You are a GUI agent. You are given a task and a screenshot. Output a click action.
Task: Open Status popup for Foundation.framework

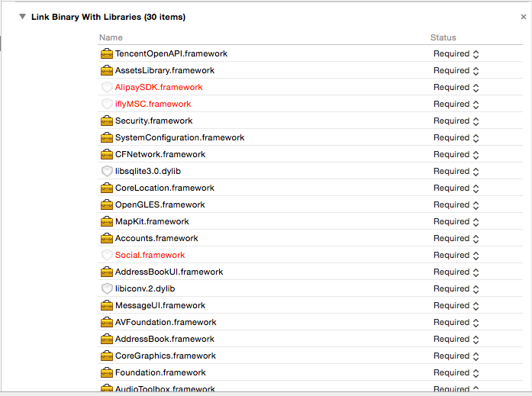click(x=456, y=373)
